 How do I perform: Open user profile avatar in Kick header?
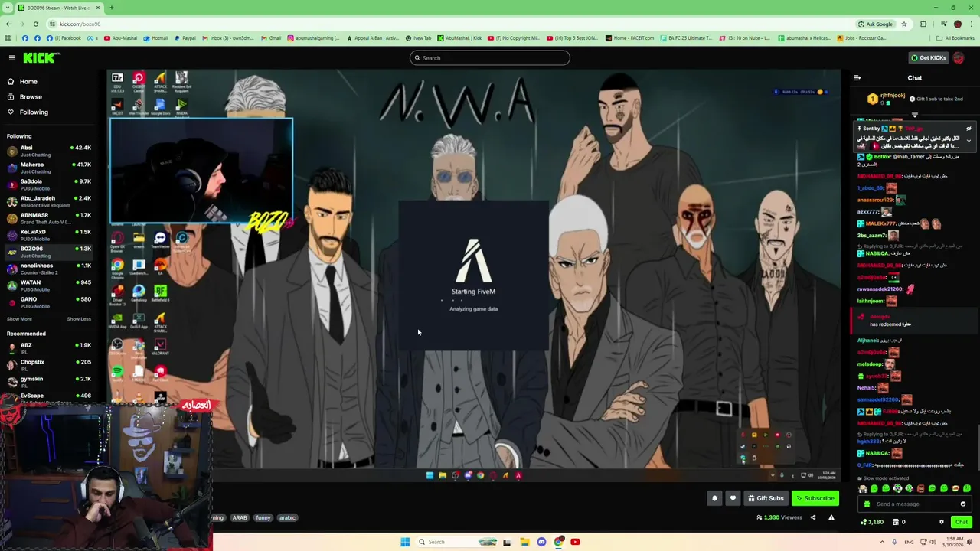pyautogui.click(x=959, y=57)
